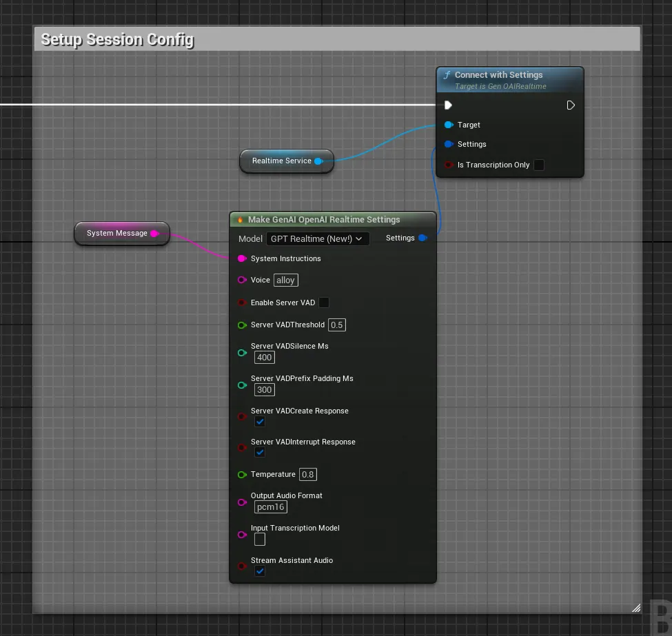Click the output pin of Realtime Service node

coord(318,161)
